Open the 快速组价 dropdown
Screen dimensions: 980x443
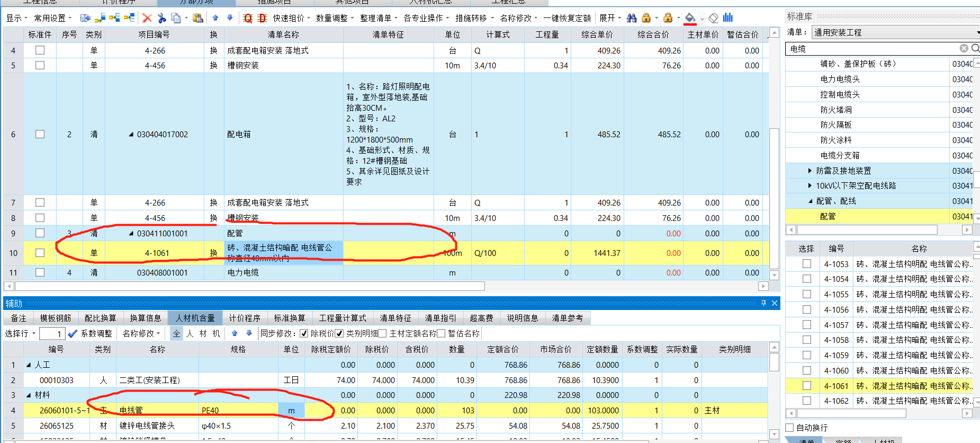pos(291,18)
